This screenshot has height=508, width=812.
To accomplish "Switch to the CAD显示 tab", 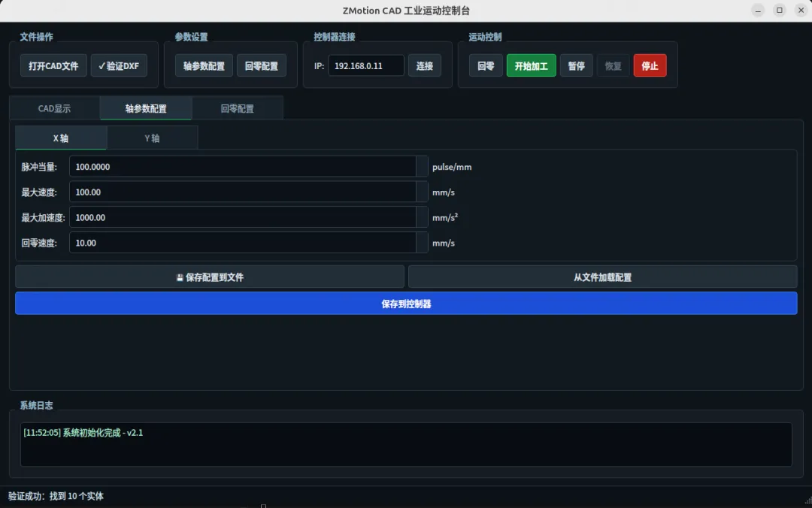I will point(54,108).
